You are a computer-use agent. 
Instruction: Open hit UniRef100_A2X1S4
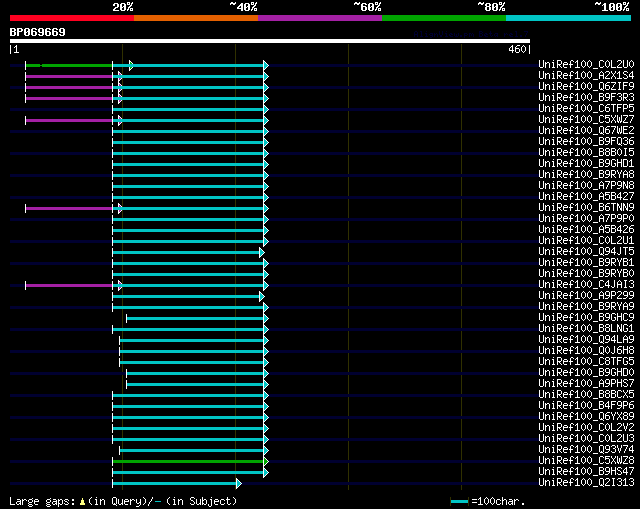[586, 76]
